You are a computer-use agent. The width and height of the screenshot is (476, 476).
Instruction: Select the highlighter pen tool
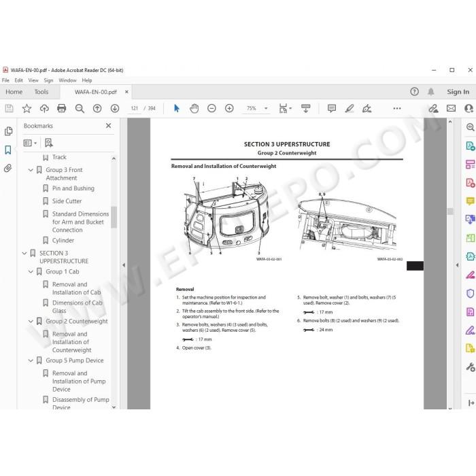[349, 108]
